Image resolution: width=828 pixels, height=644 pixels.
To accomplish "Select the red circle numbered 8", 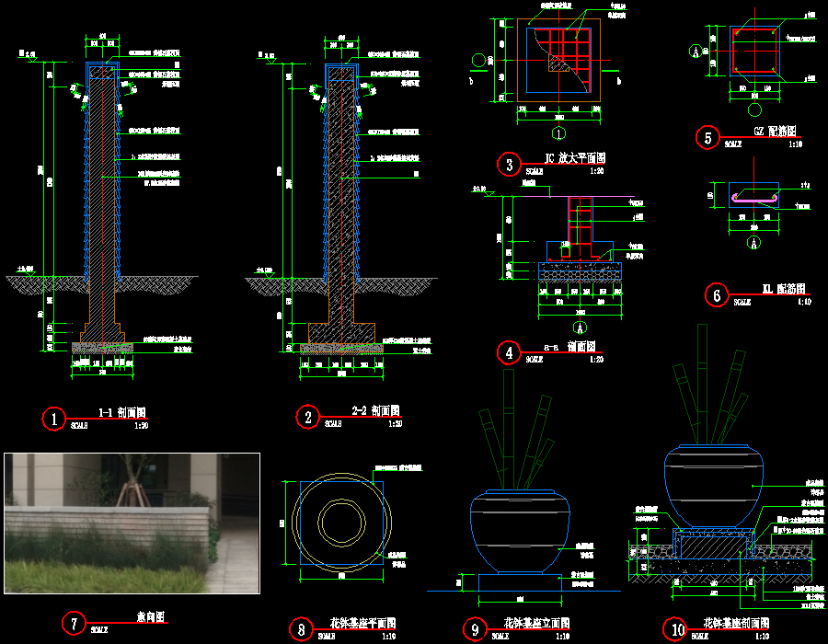I will tap(301, 629).
